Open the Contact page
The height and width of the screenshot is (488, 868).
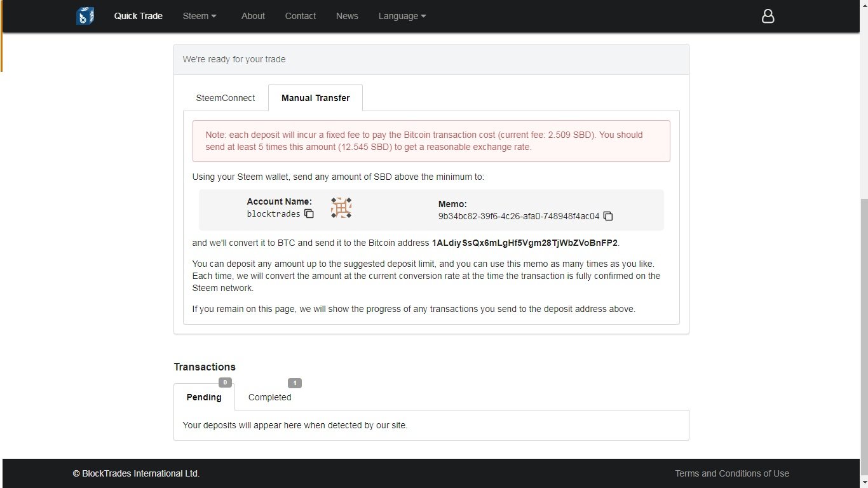coord(301,16)
